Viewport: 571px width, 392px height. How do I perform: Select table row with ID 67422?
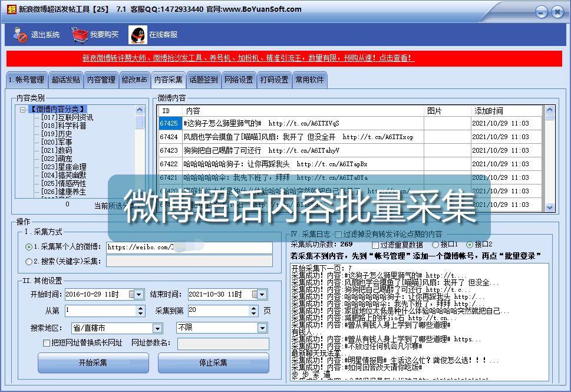(x=351, y=164)
